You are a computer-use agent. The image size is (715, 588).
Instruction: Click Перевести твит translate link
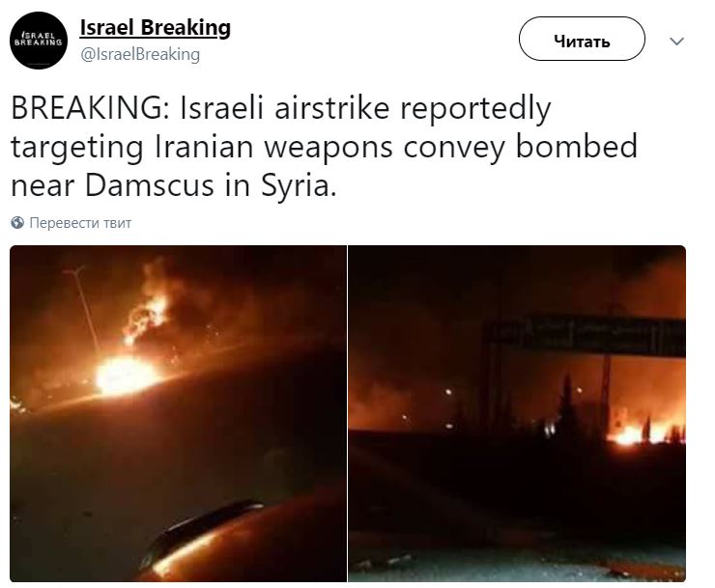pos(80,223)
